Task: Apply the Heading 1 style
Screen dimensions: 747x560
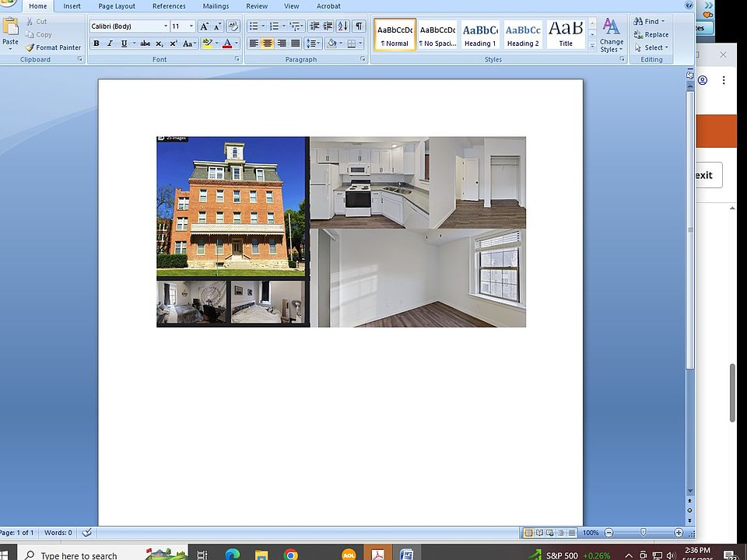Action: (x=480, y=35)
